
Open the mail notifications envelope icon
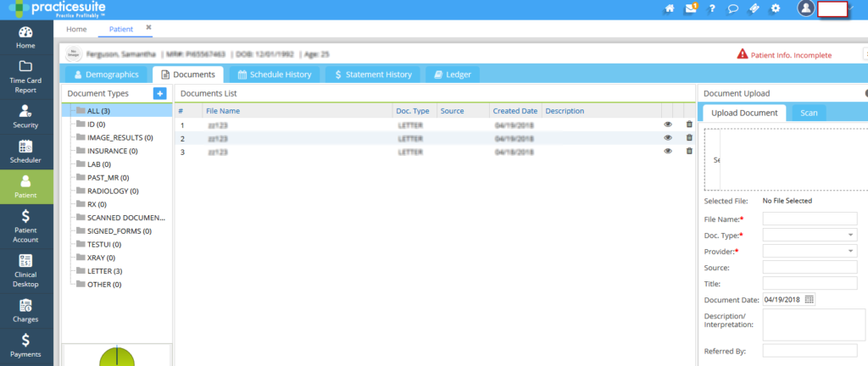pos(691,8)
